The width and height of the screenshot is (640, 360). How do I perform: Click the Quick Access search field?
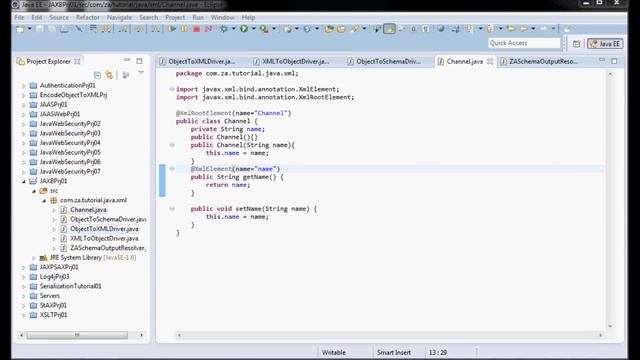[x=524, y=43]
